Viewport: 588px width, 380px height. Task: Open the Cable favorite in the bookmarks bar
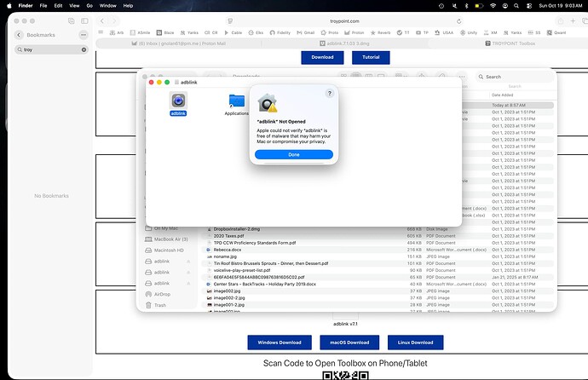click(233, 32)
